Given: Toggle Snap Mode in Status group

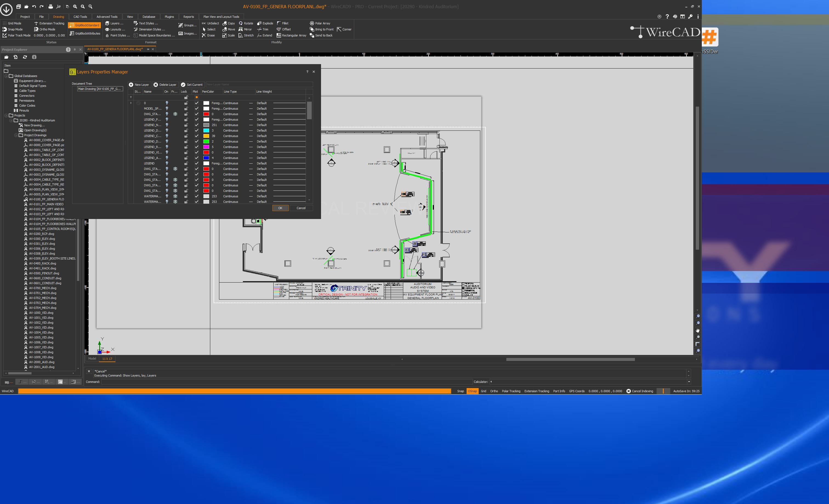Looking at the screenshot, I should pyautogui.click(x=12, y=29).
